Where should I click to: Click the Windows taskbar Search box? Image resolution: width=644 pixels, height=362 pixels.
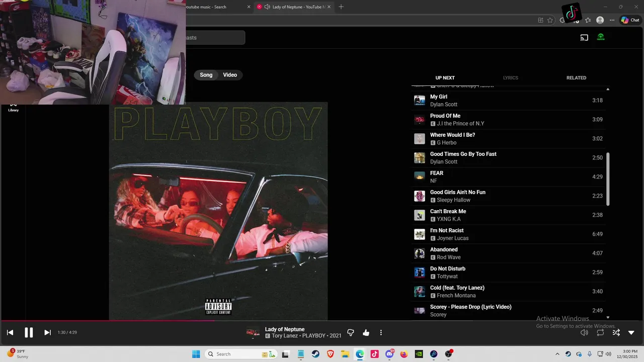[x=241, y=354]
